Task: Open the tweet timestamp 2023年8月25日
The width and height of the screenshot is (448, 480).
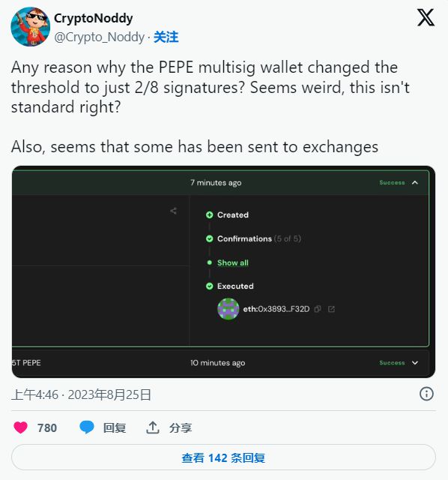Action: click(x=109, y=395)
